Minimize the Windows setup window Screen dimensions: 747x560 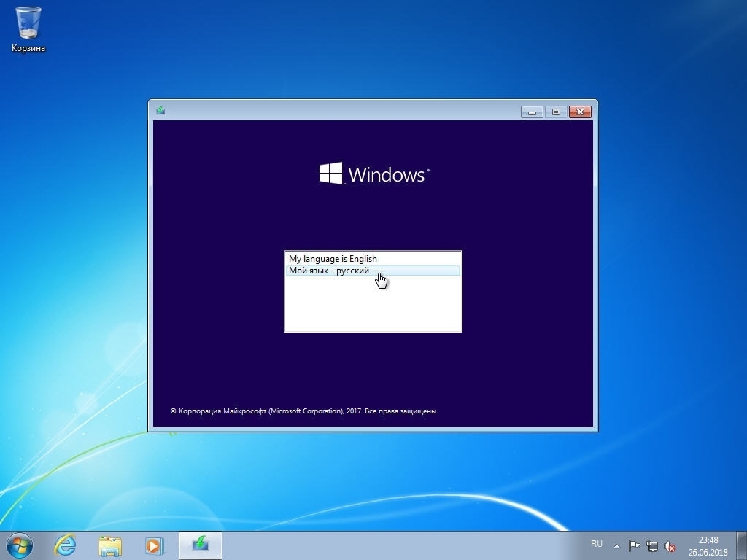coord(532,112)
